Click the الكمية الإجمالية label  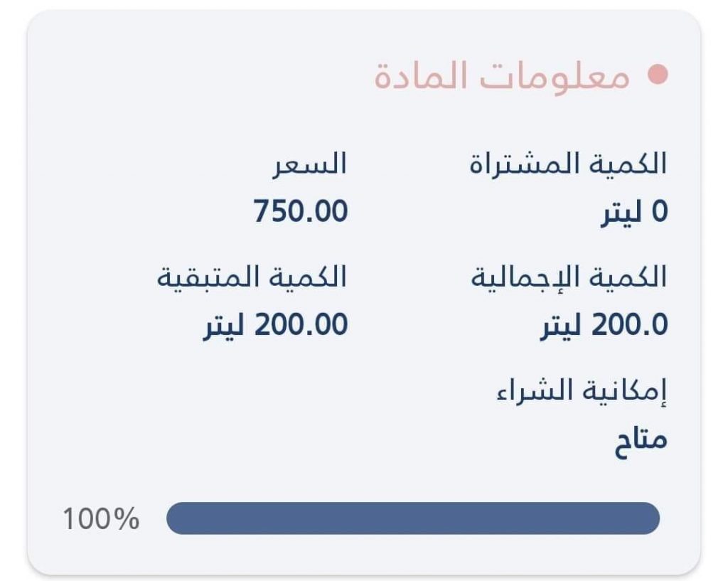click(569, 278)
